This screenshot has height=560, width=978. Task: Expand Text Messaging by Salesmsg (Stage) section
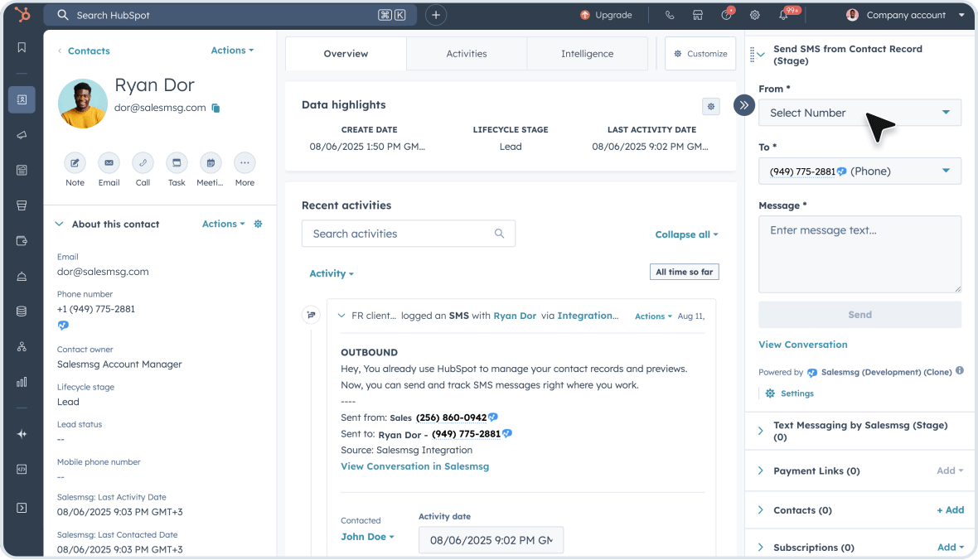760,431
